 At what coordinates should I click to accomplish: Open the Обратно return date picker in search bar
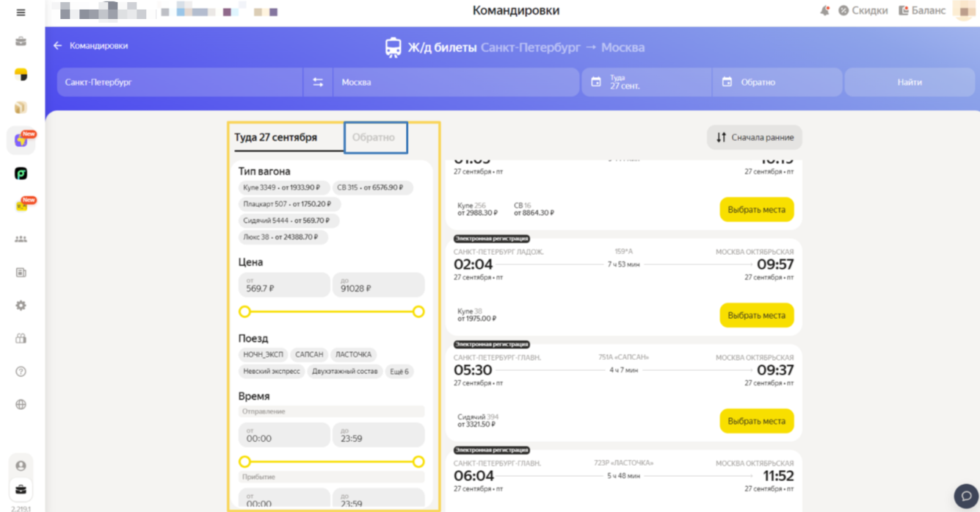coord(777,82)
